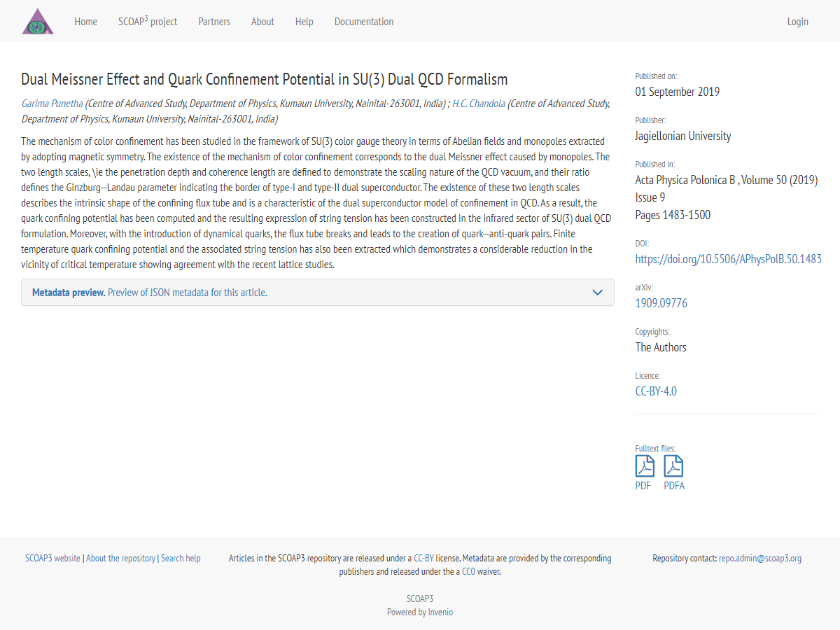This screenshot has height=630, width=840.
Task: Go to the Home menu item
Action: (x=86, y=22)
